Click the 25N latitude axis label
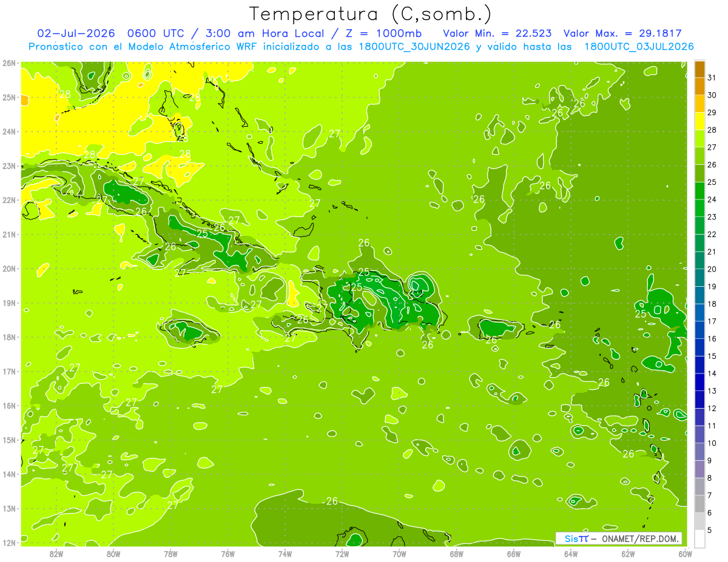The image size is (728, 562). 9,97
